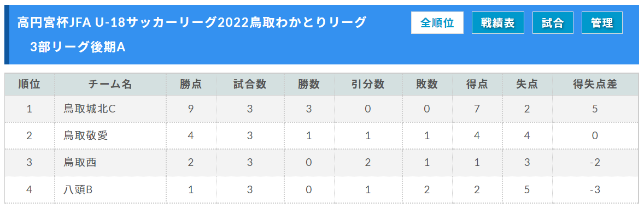Click the 勝点 column header
The height and width of the screenshot is (208, 644).
pyautogui.click(x=191, y=85)
